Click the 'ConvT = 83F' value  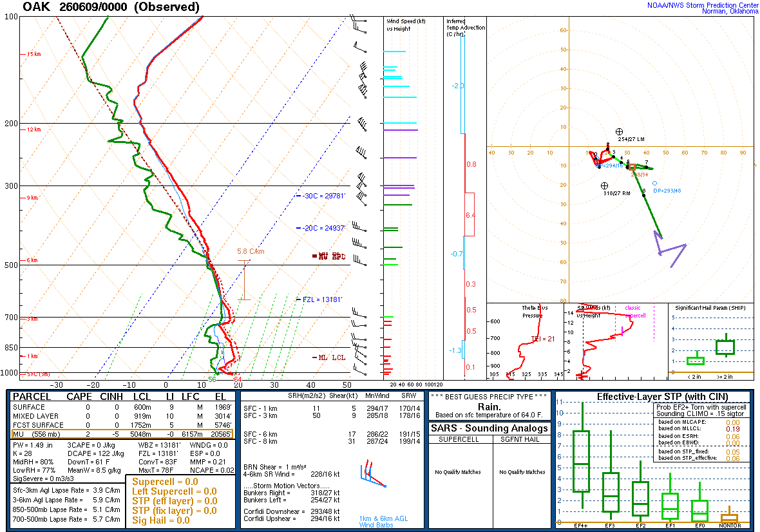(158, 462)
